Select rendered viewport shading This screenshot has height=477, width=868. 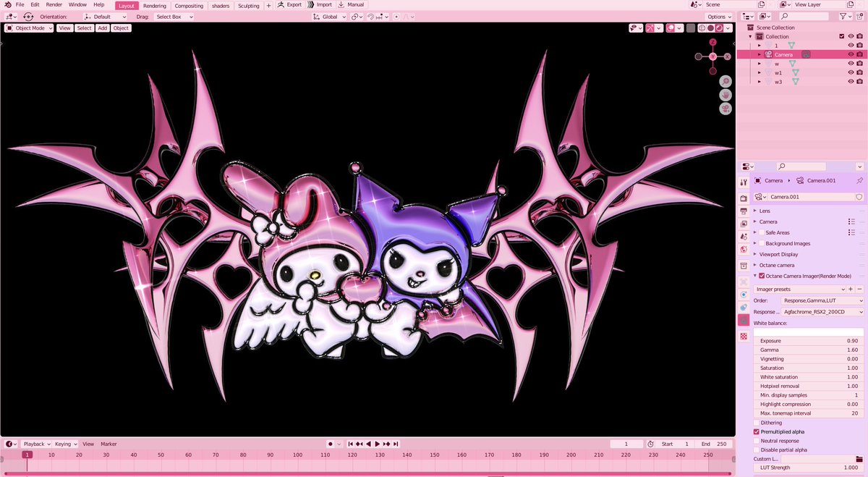tap(719, 28)
